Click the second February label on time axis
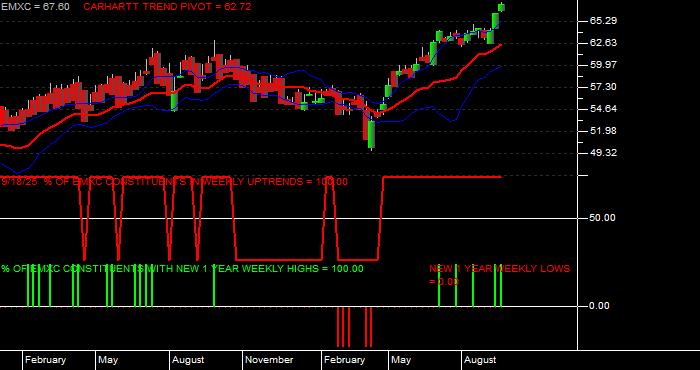700x370 pixels. (345, 360)
